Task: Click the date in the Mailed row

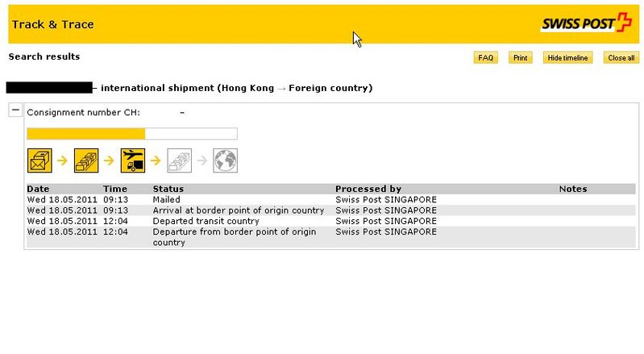Action: click(62, 200)
